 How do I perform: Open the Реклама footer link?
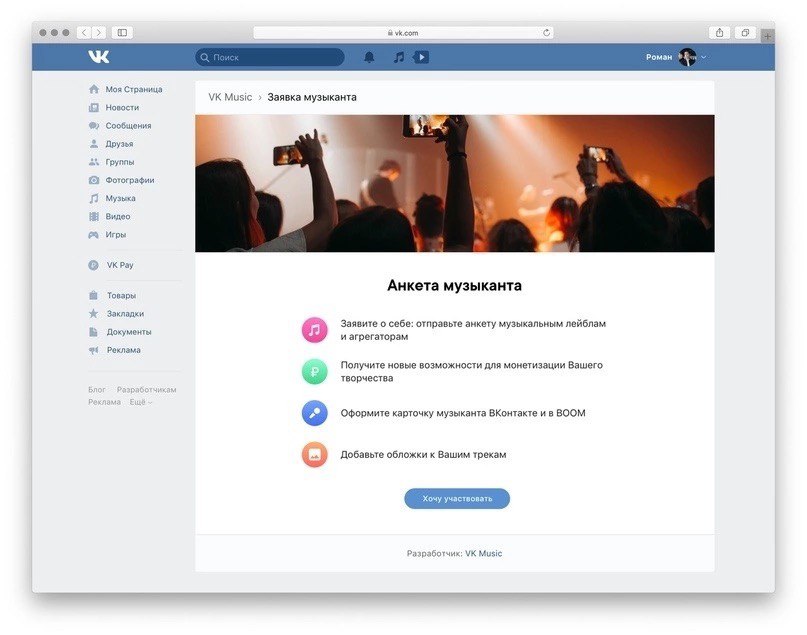pyautogui.click(x=104, y=402)
